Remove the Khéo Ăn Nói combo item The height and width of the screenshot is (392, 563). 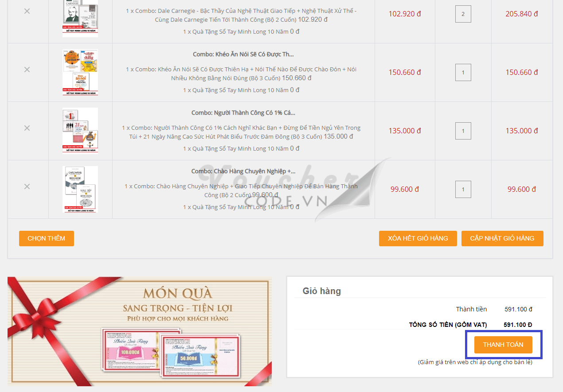27,70
